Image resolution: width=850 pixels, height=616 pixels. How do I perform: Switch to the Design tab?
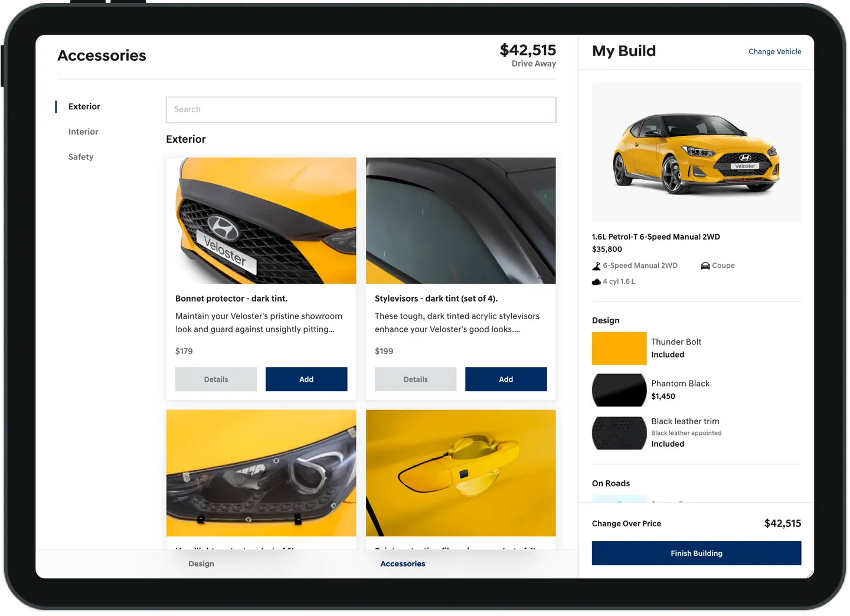click(x=201, y=564)
